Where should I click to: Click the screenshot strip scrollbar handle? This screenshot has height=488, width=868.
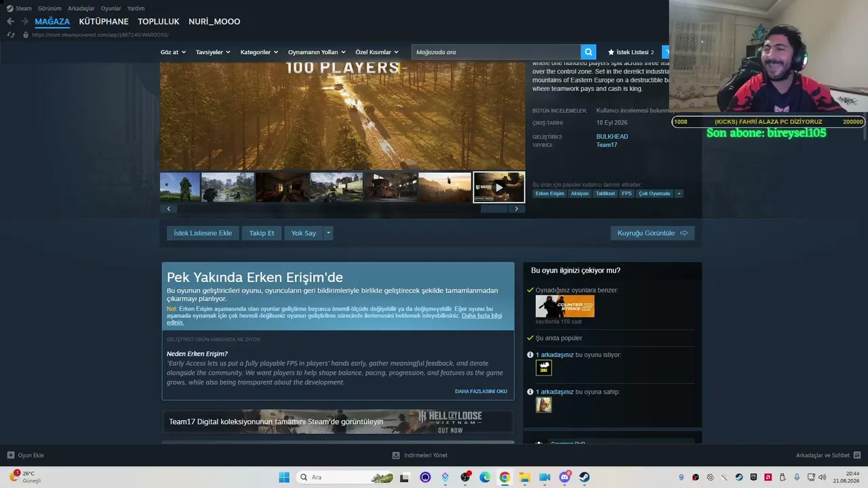point(494,209)
